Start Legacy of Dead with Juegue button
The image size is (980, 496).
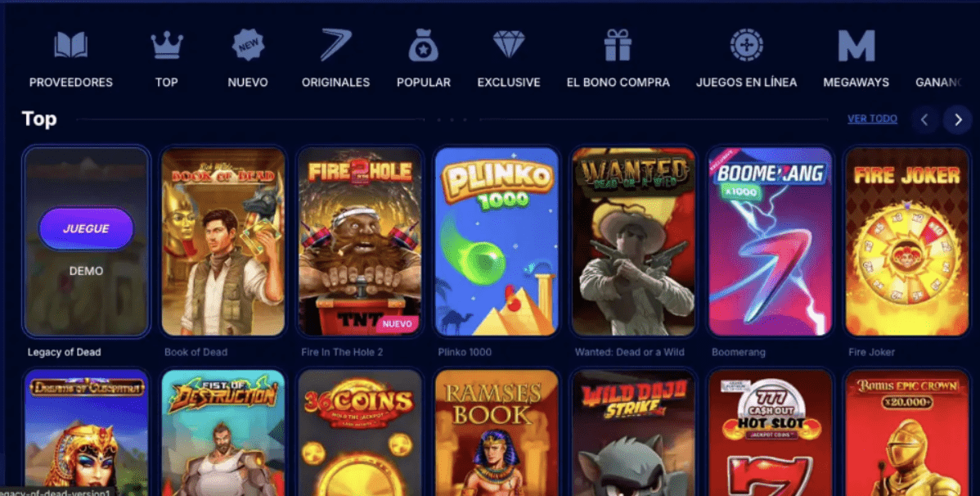[x=86, y=229]
